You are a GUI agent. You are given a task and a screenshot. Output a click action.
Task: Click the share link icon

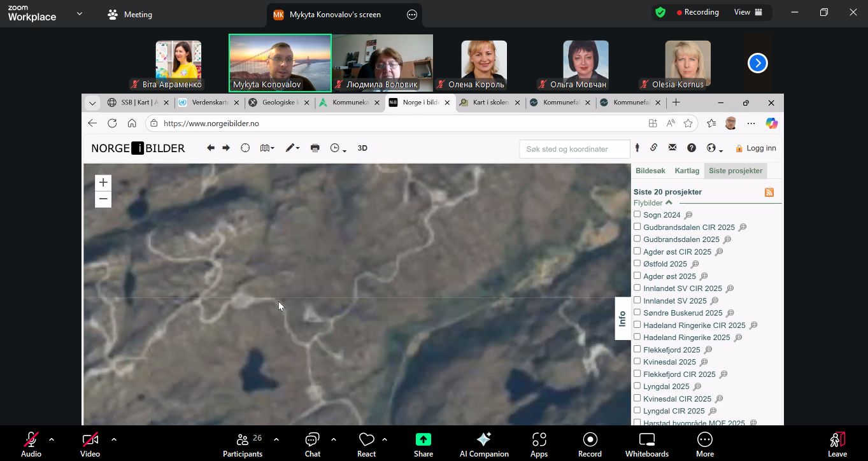tap(653, 148)
